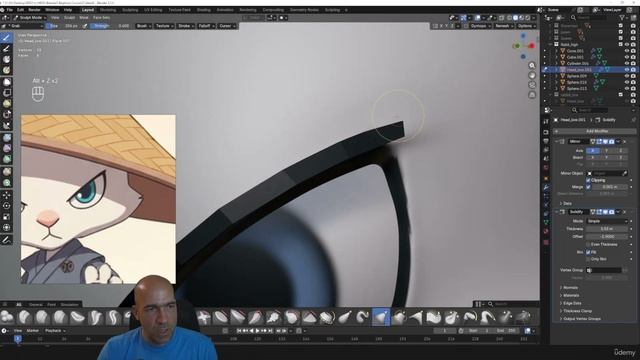Image resolution: width=640 pixels, height=360 pixels.
Task: Click eyedropper next to Mirror Object field
Action: [x=624, y=173]
